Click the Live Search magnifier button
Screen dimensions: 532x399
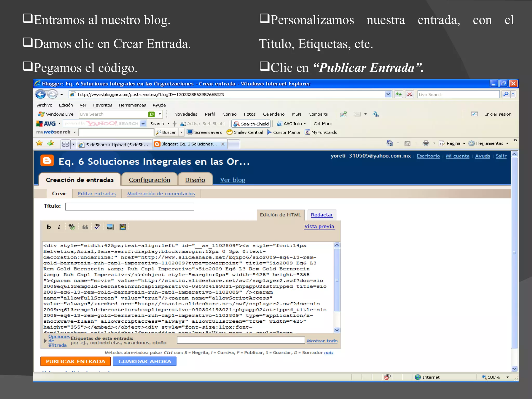tap(506, 94)
